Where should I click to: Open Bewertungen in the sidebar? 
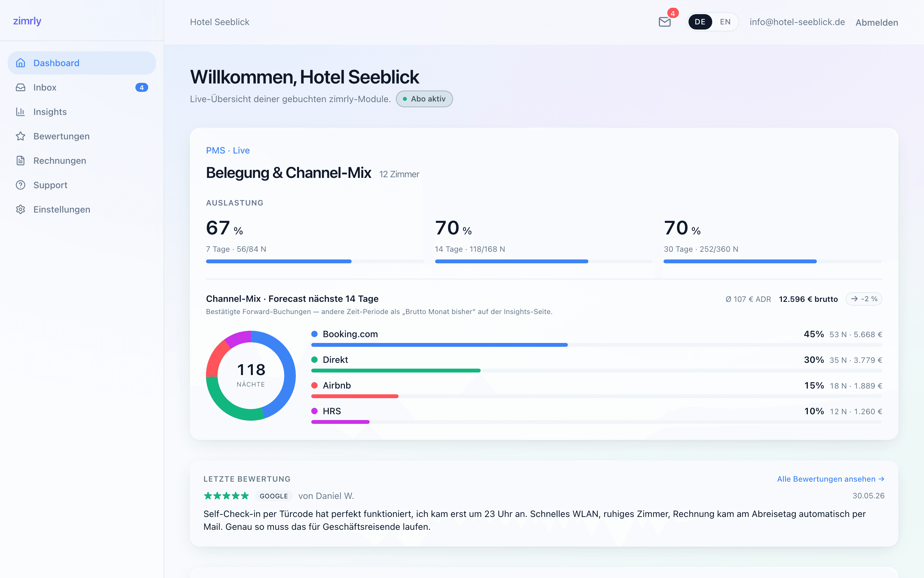82,136
